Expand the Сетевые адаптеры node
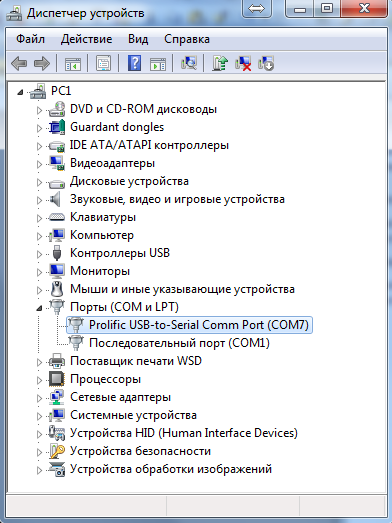This screenshot has width=392, height=523. (39, 398)
